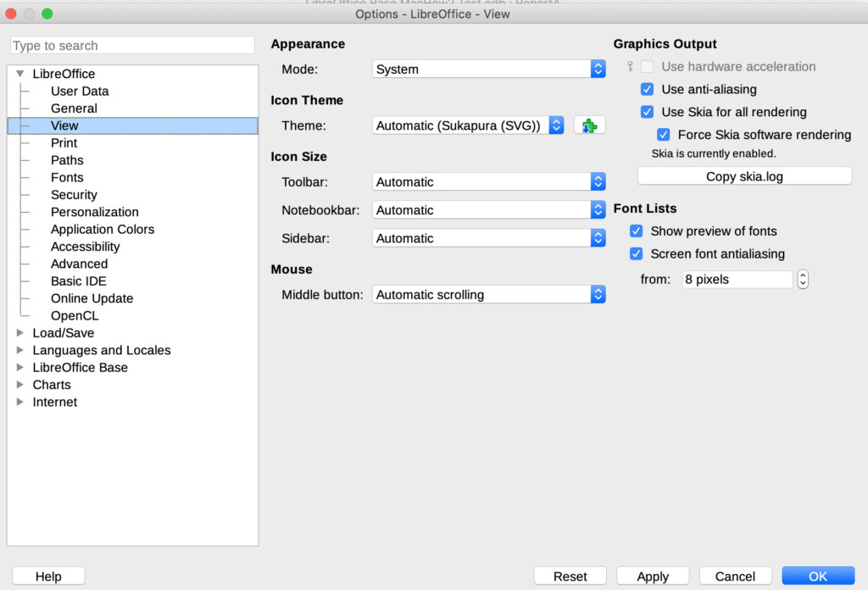Open the Fonts options page
The width and height of the screenshot is (868, 590).
[x=67, y=178]
